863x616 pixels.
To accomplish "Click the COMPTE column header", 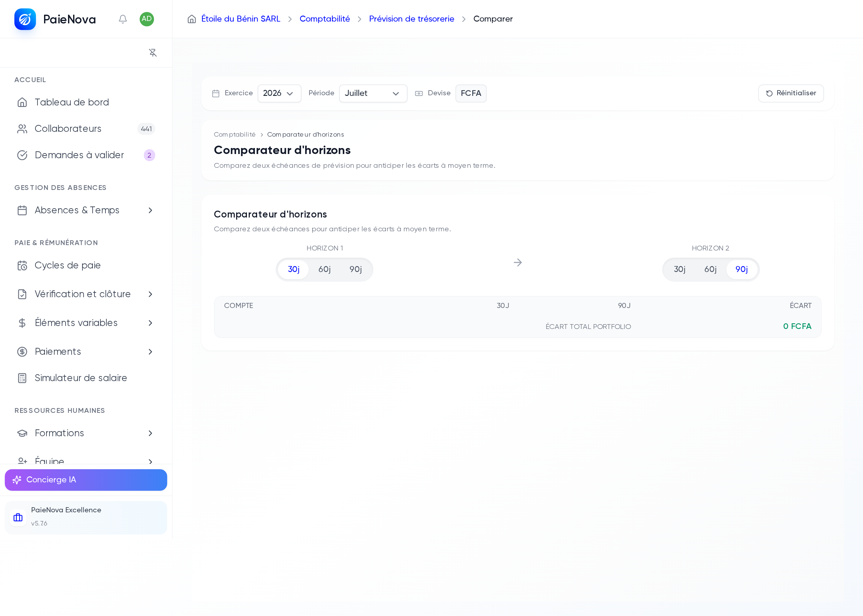I will click(x=239, y=306).
